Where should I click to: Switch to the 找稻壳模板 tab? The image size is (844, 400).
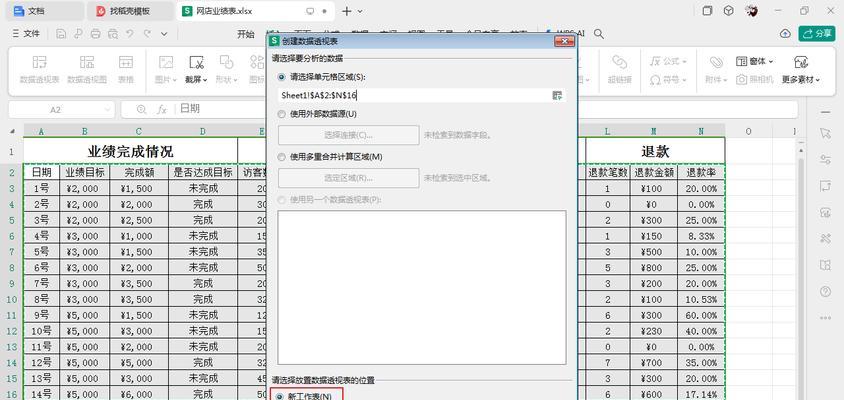(130, 11)
